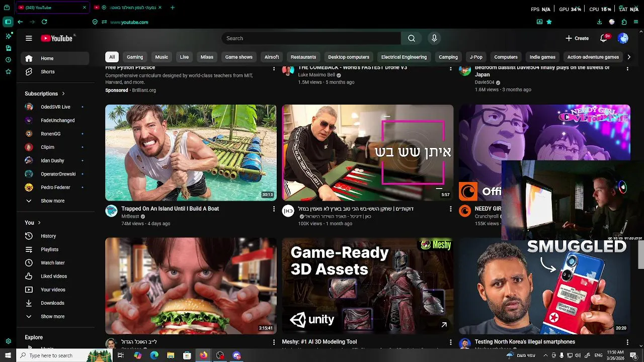Open the FadeUnchanged subscription

(55, 121)
